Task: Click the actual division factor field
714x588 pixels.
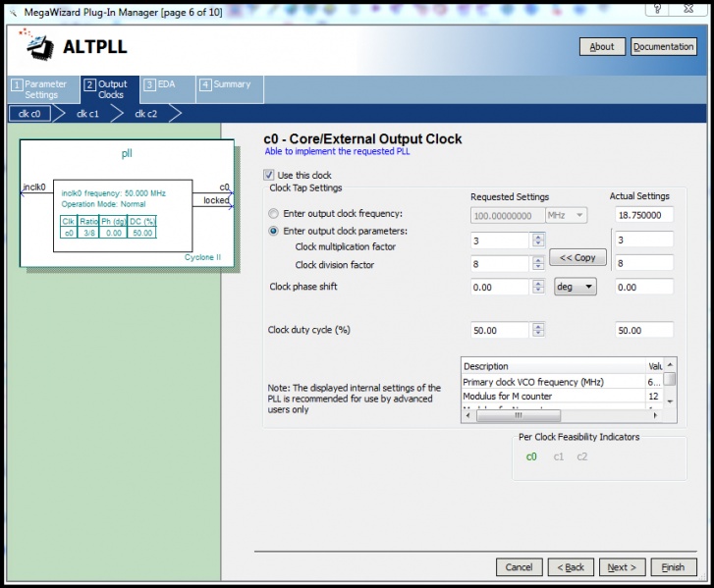Action: pyautogui.click(x=644, y=263)
